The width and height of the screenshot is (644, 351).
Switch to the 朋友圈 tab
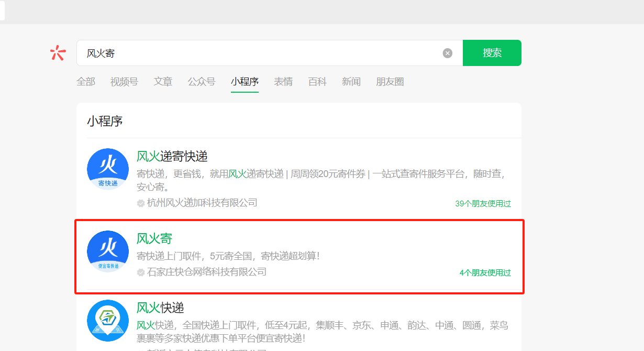[x=390, y=82]
